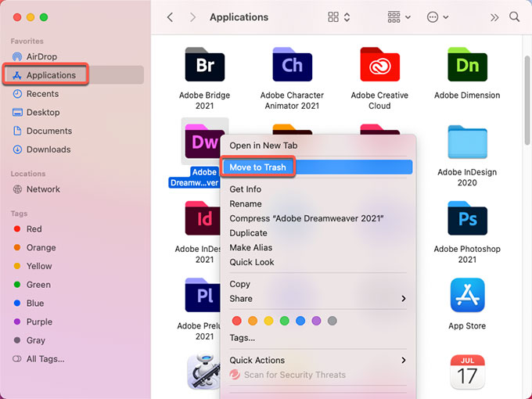Choose Duplicate from context menu
The image size is (532, 399).
tap(318, 233)
